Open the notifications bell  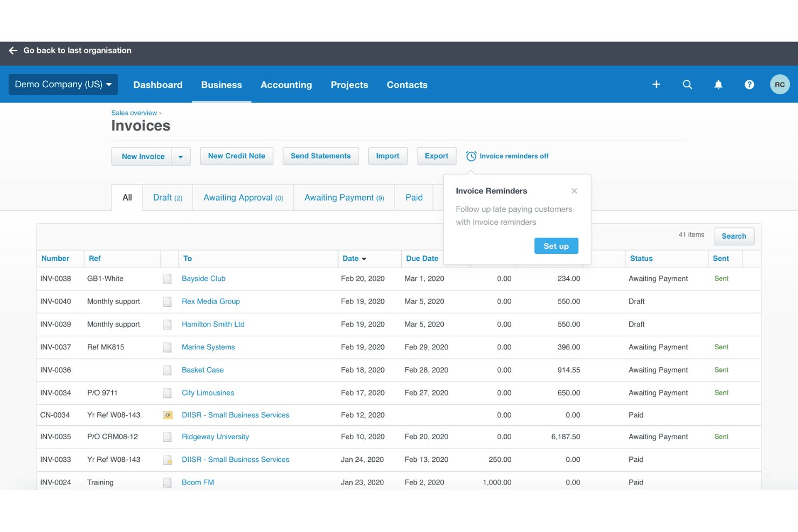tap(718, 85)
